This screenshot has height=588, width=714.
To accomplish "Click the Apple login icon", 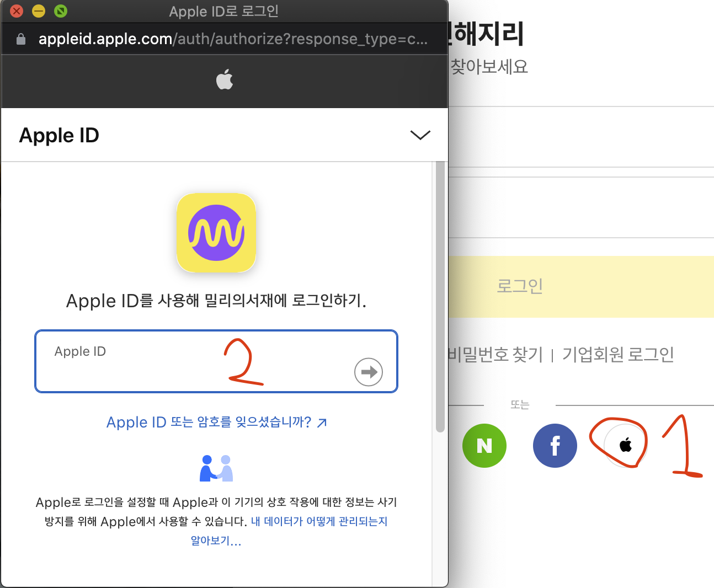I will point(625,445).
